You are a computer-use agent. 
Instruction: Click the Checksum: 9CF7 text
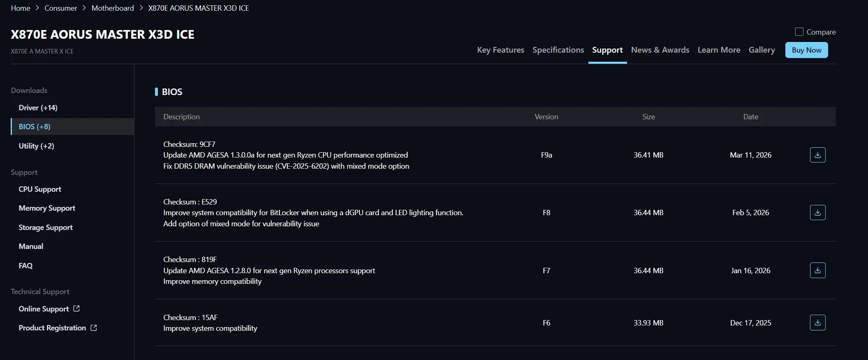(189, 144)
